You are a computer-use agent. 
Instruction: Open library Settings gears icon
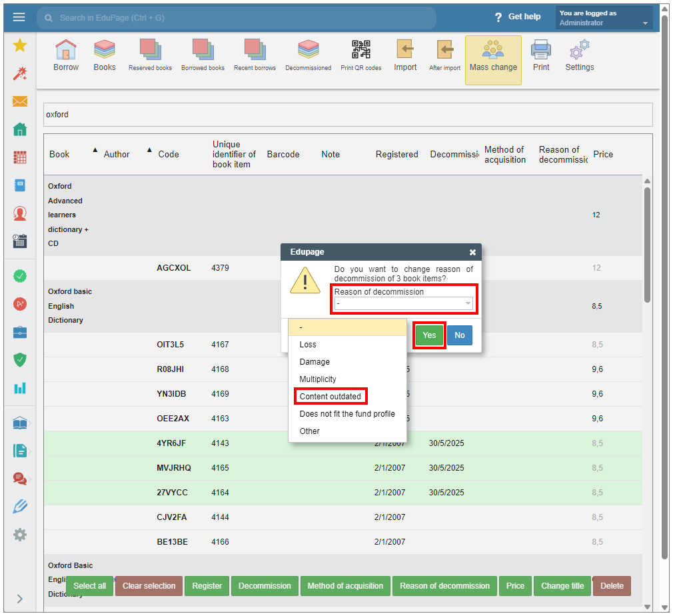[579, 55]
